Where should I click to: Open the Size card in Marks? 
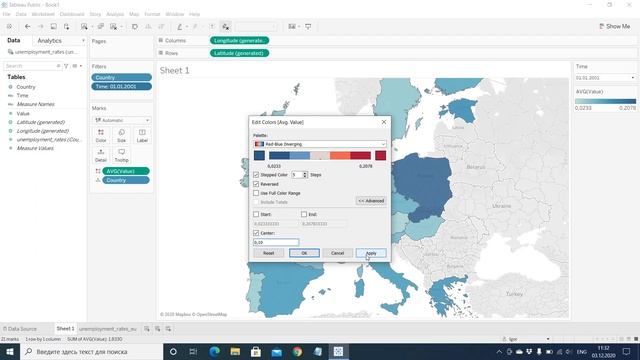coord(121,136)
